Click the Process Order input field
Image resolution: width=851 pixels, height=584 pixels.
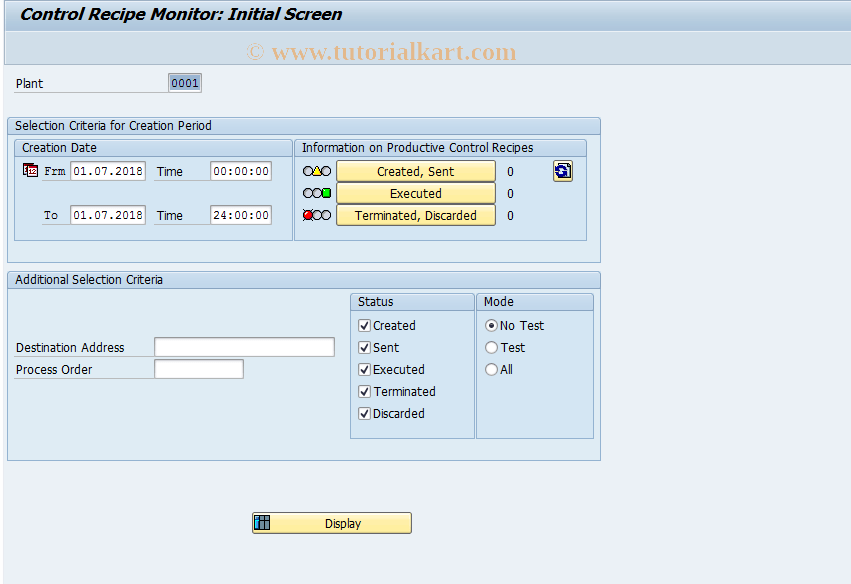click(x=198, y=368)
